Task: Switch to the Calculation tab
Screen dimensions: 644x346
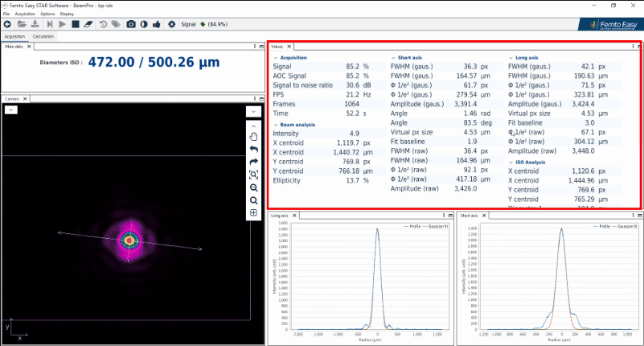Action: (x=43, y=36)
